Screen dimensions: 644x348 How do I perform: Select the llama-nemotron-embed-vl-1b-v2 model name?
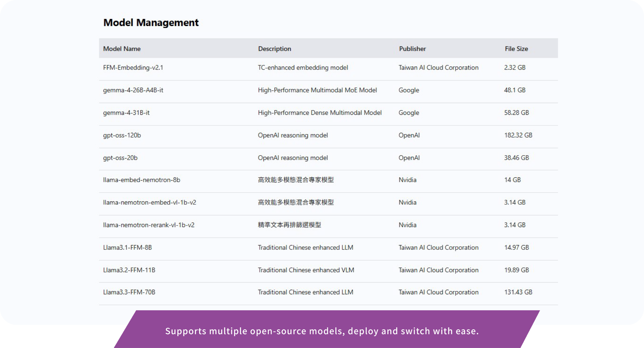[149, 202]
